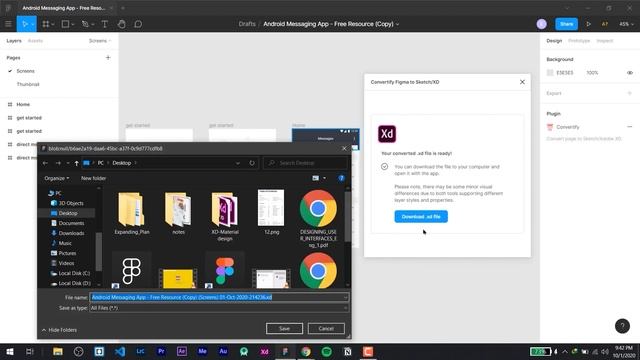Open the address bar history dropdown
Viewport: 640px width, 360px height.
238,163
